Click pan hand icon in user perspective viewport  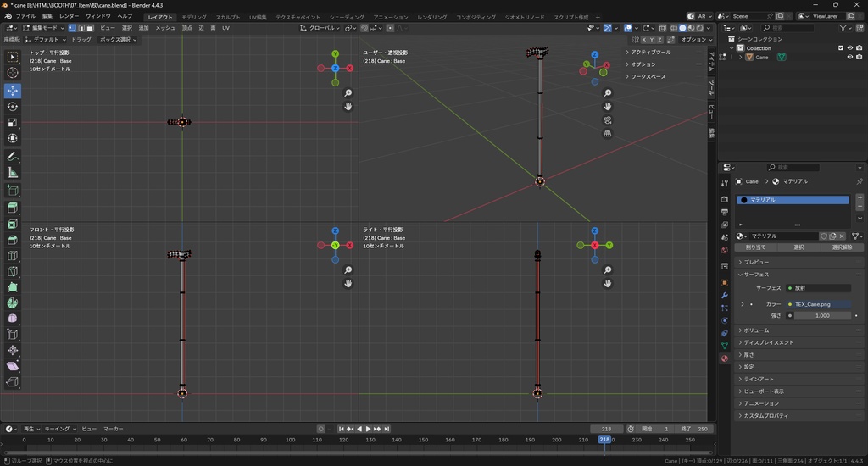click(x=607, y=106)
